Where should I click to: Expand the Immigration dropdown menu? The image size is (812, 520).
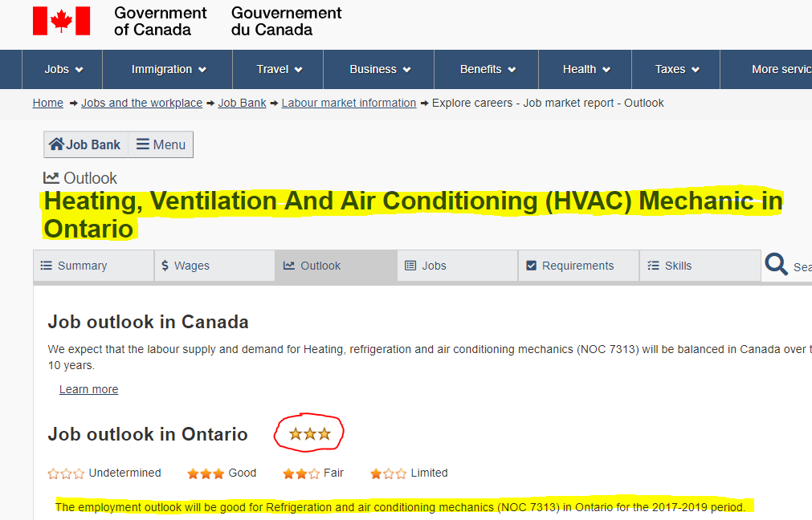pos(168,69)
